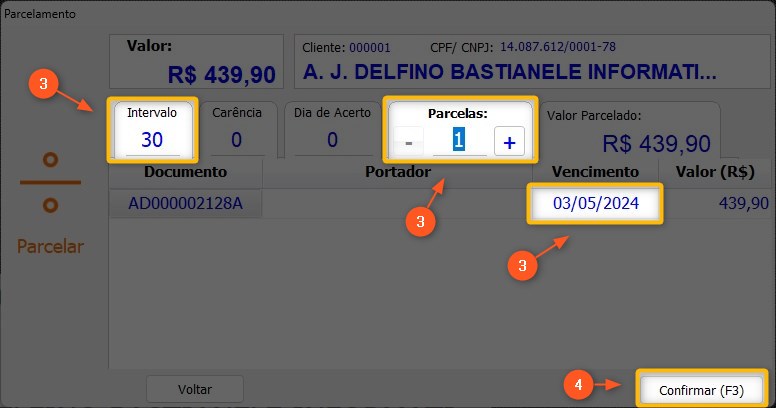The height and width of the screenshot is (408, 776).
Task: Click the Portador column header
Action: pos(397,172)
